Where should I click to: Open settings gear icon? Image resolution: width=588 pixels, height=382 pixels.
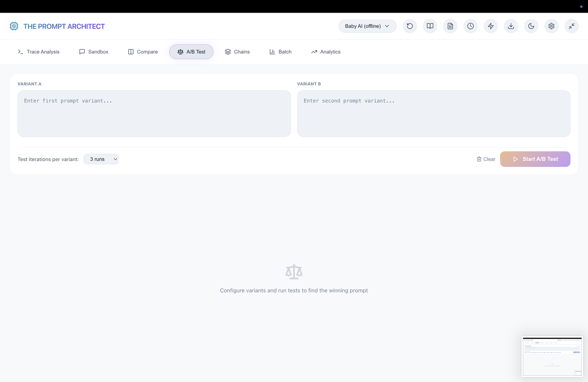point(552,26)
